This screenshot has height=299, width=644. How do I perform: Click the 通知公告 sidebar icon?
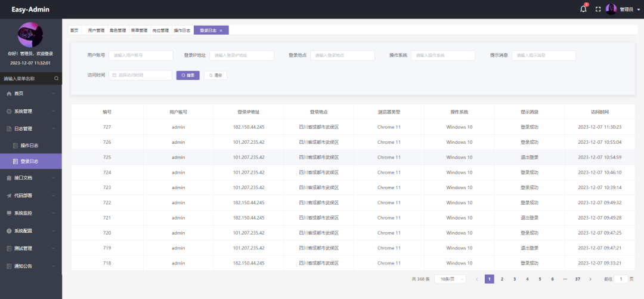pyautogui.click(x=9, y=266)
